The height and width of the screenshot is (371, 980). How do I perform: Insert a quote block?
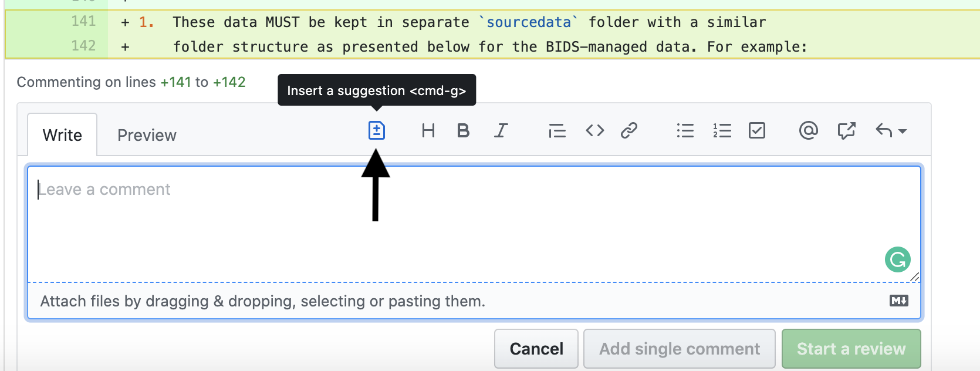[x=557, y=130]
